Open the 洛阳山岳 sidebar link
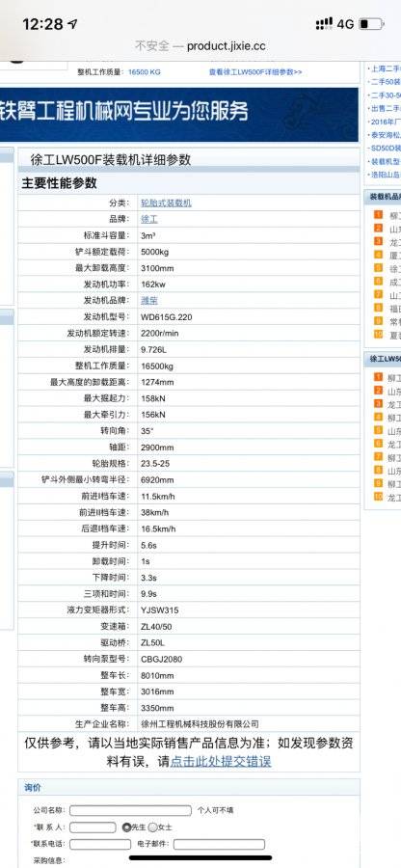Screen dimensions: 401x868 click(385, 175)
